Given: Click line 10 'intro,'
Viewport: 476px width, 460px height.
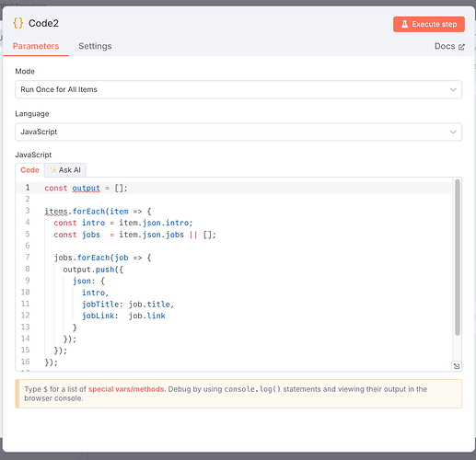Looking at the screenshot, I should point(95,293).
